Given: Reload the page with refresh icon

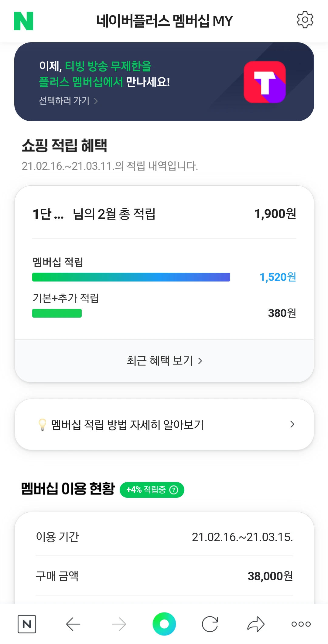Looking at the screenshot, I should [x=210, y=624].
